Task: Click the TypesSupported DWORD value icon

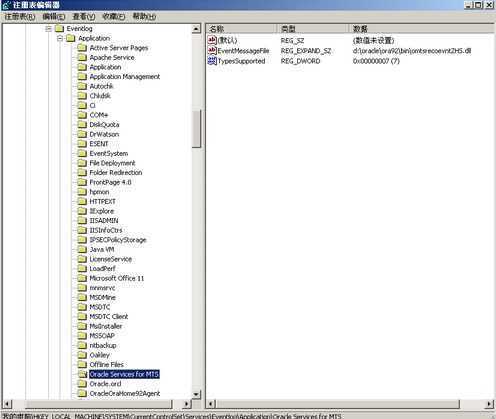Action: (212, 61)
